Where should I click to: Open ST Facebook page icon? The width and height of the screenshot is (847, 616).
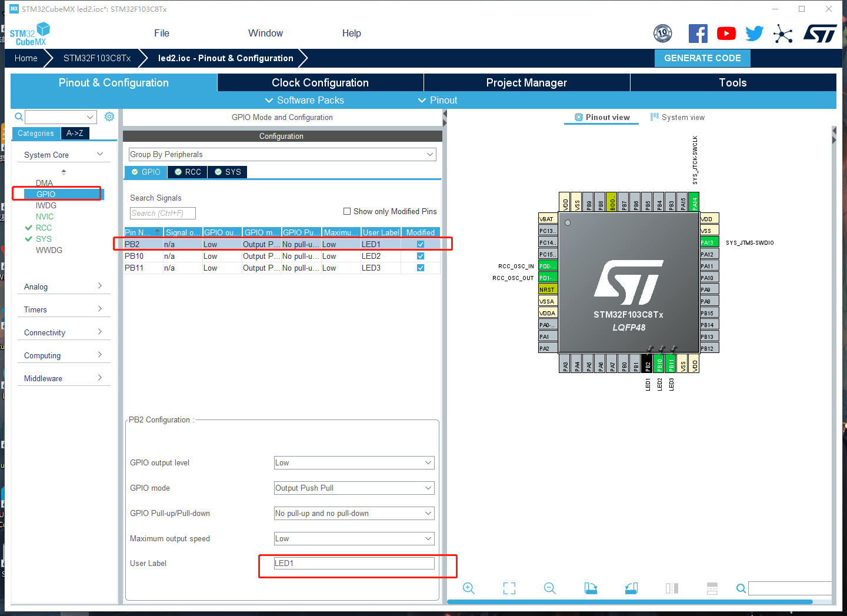[698, 34]
